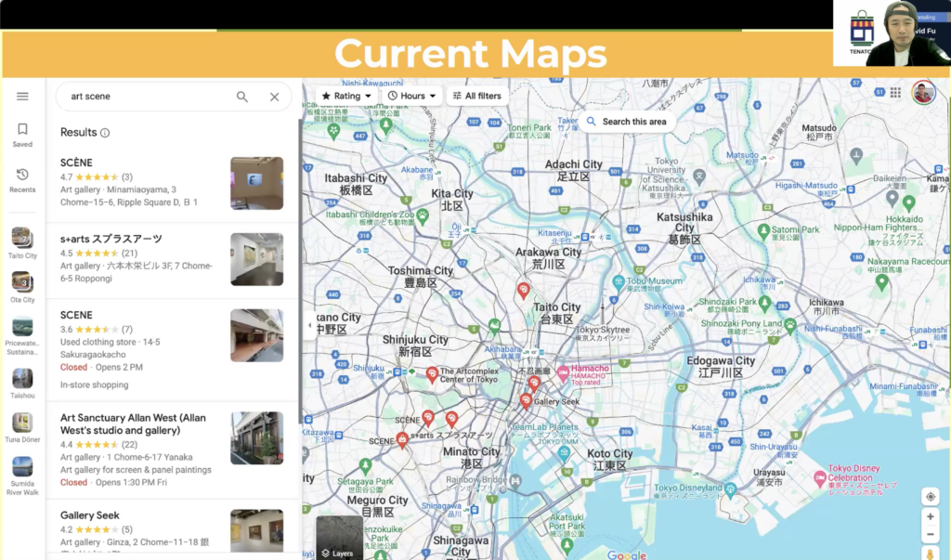Open the Rating filter dropdown
The image size is (951, 560).
coord(346,96)
